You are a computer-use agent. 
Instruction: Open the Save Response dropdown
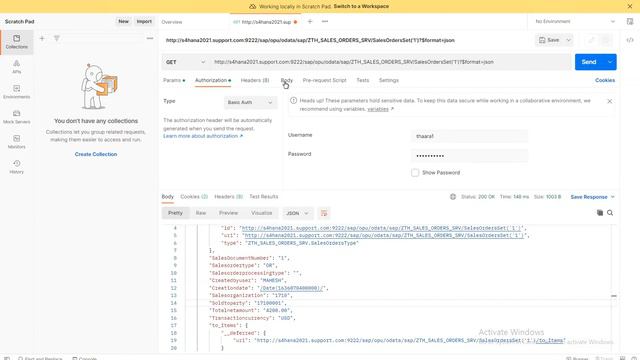point(592,197)
